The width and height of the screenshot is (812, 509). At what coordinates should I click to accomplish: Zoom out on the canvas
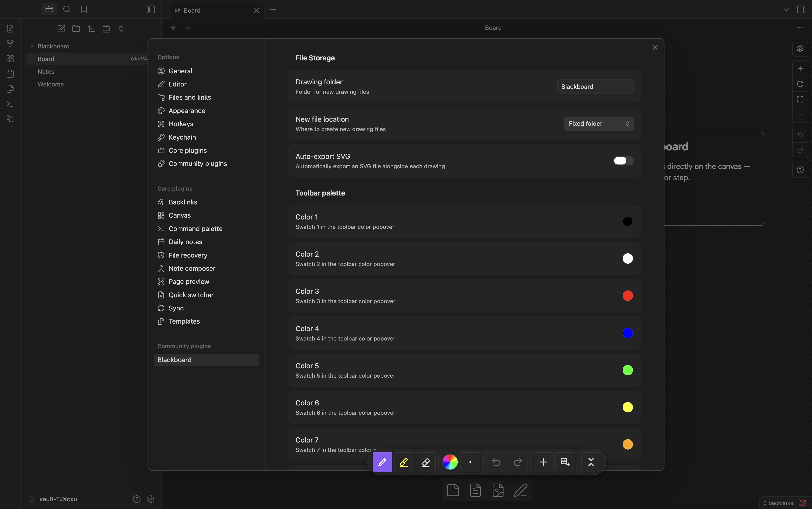pyautogui.click(x=800, y=115)
